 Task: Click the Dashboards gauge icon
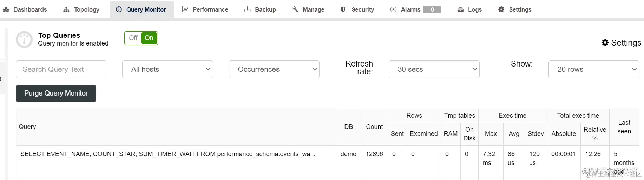pos(6,10)
